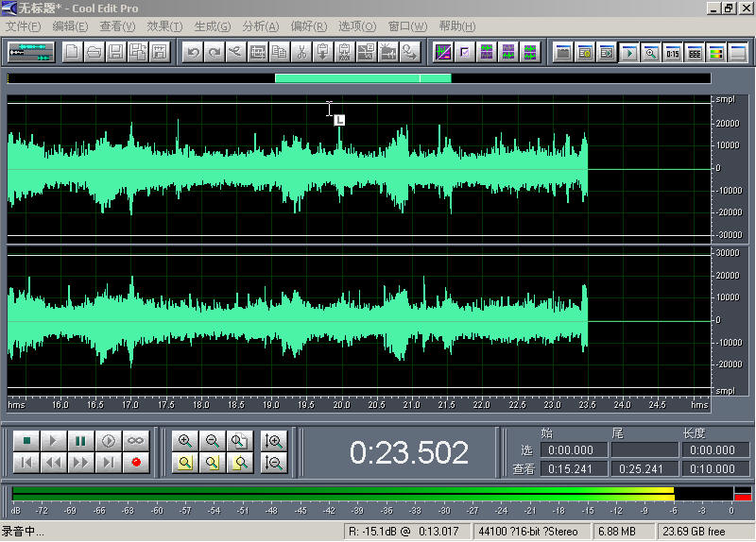Copy selection with the two-pages icon

tap(279, 52)
